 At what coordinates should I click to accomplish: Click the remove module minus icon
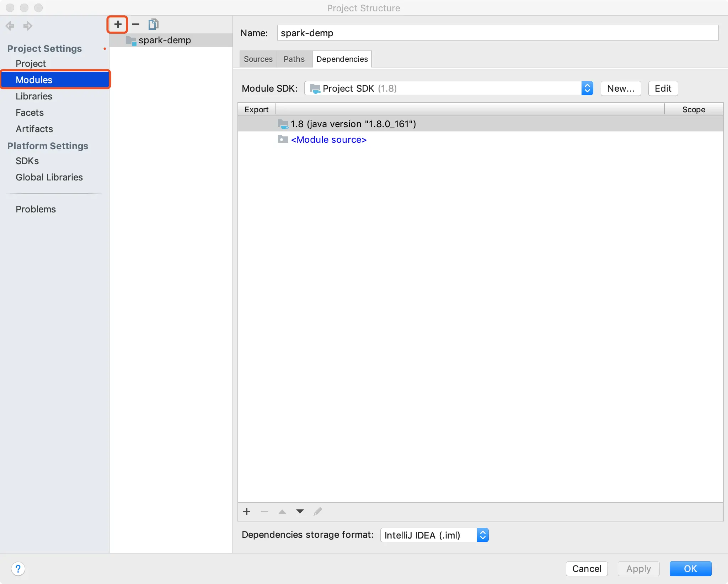click(136, 25)
